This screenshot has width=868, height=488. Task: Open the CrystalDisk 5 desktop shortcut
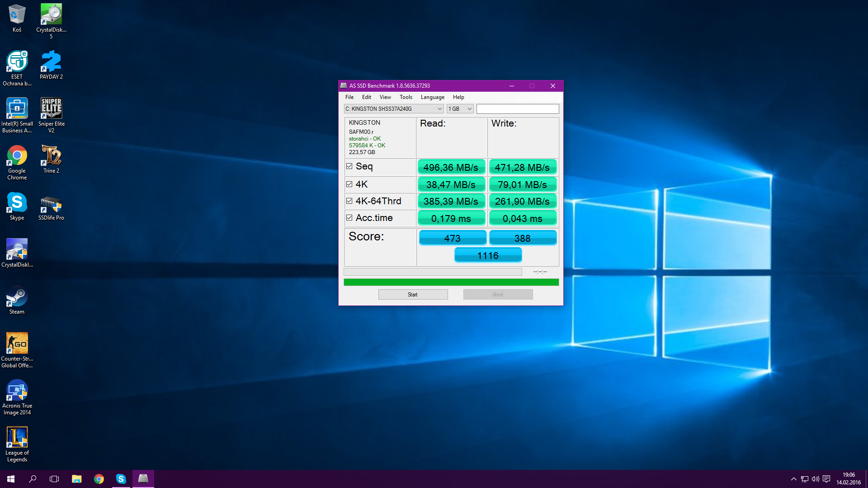[51, 21]
